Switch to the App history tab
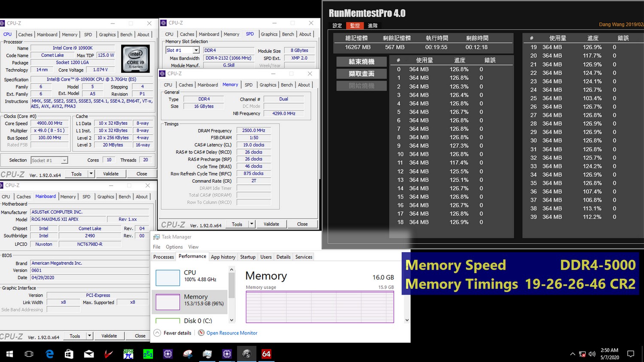Image resolution: width=644 pixels, height=362 pixels. pos(223,257)
